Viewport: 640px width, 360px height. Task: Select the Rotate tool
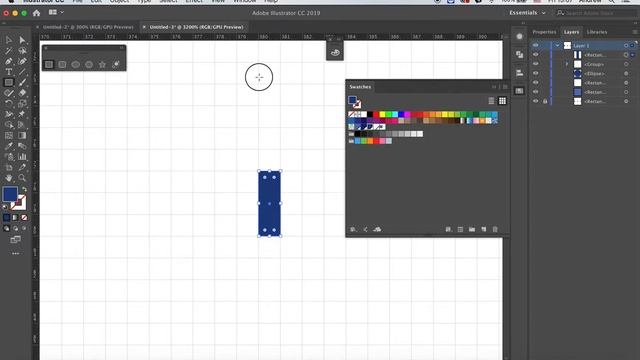[x=9, y=104]
